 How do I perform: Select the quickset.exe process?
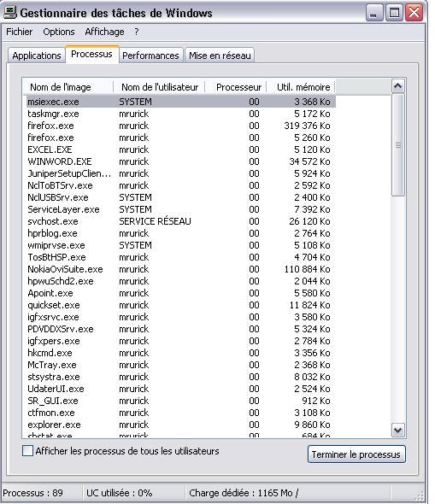coord(180,305)
